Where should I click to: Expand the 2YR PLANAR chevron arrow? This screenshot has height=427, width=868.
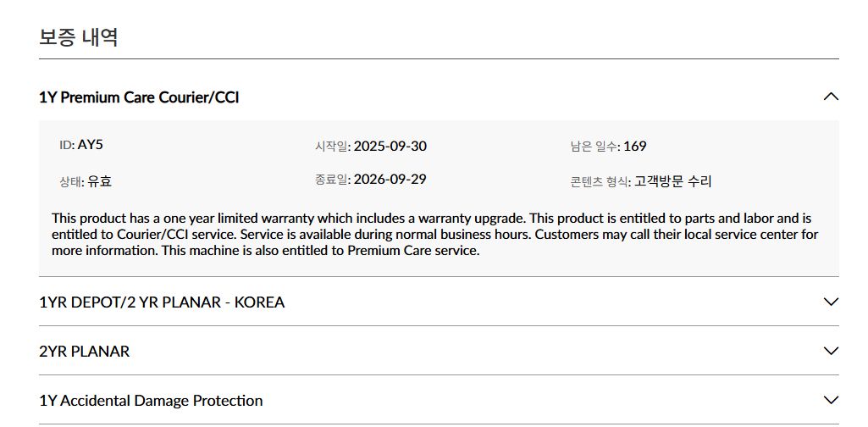(831, 351)
